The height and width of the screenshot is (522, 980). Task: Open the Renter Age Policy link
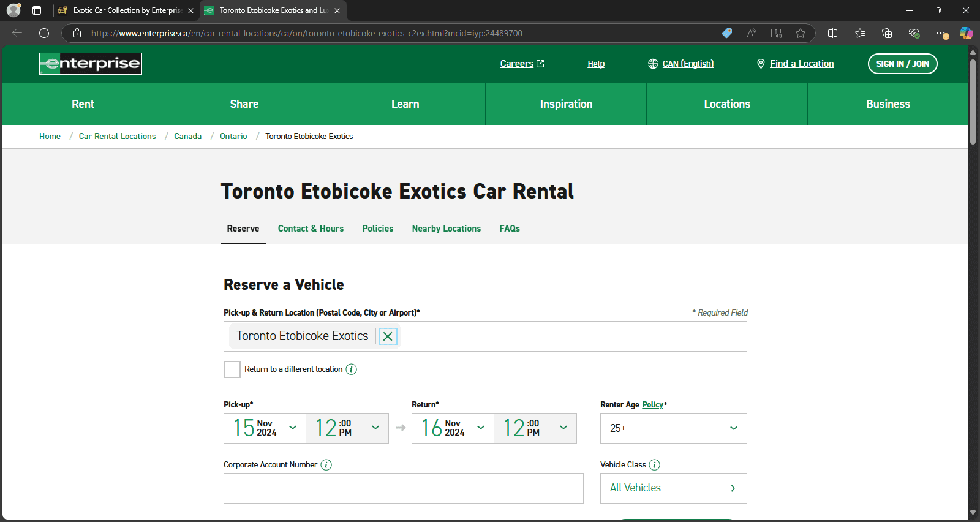(x=652, y=405)
